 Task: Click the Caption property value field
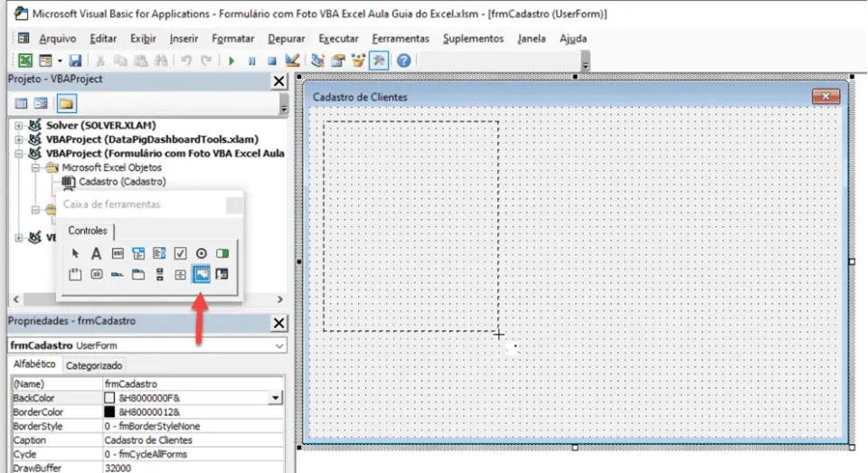click(193, 440)
